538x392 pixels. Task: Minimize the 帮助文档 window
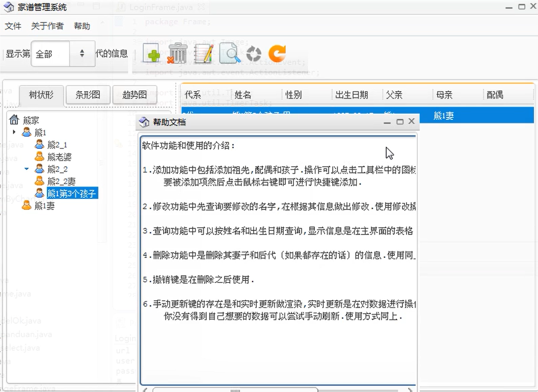[x=387, y=122]
